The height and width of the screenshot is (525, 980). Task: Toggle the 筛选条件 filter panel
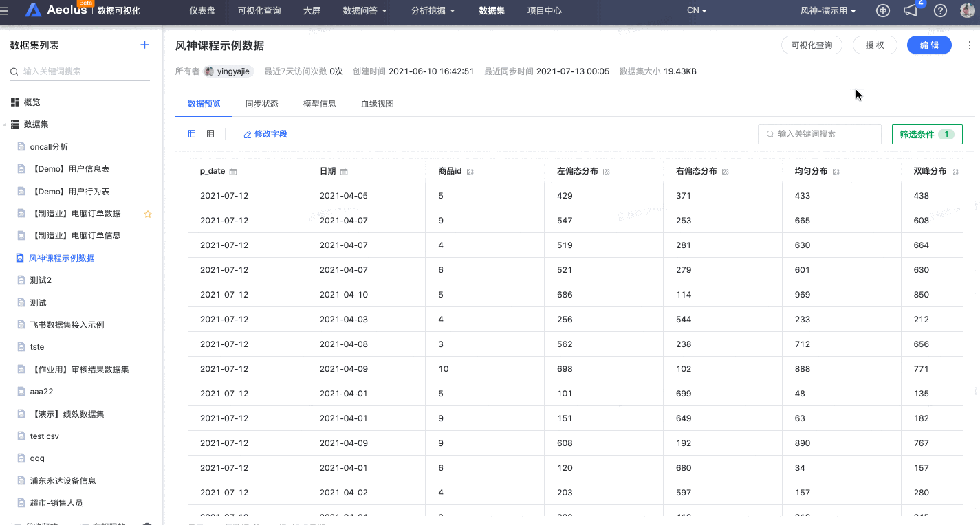[926, 135]
